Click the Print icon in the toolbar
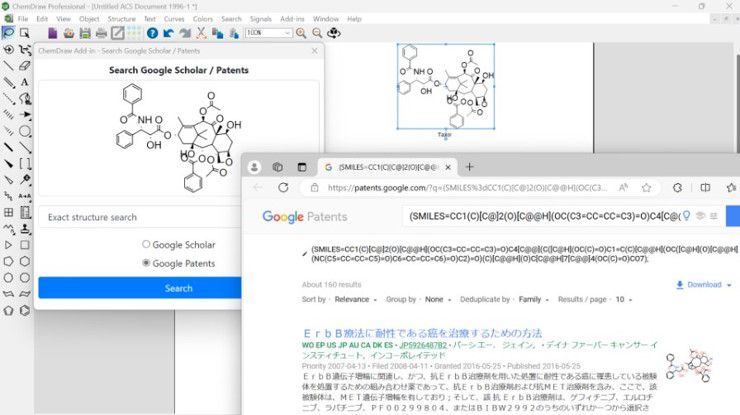Image resolution: width=740 pixels, height=415 pixels. [101, 33]
